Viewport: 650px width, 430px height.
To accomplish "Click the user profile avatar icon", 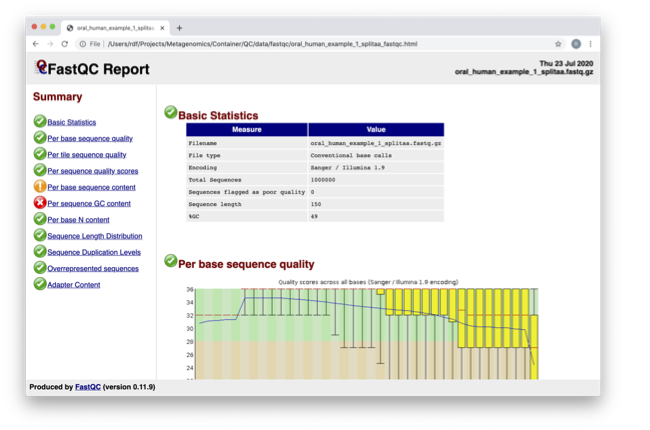I will click(x=575, y=44).
